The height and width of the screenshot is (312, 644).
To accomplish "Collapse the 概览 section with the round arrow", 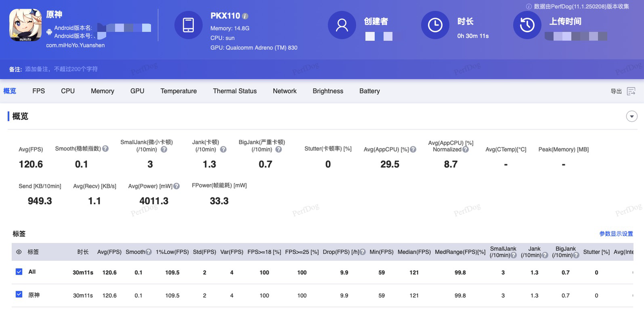I will click(x=631, y=116).
